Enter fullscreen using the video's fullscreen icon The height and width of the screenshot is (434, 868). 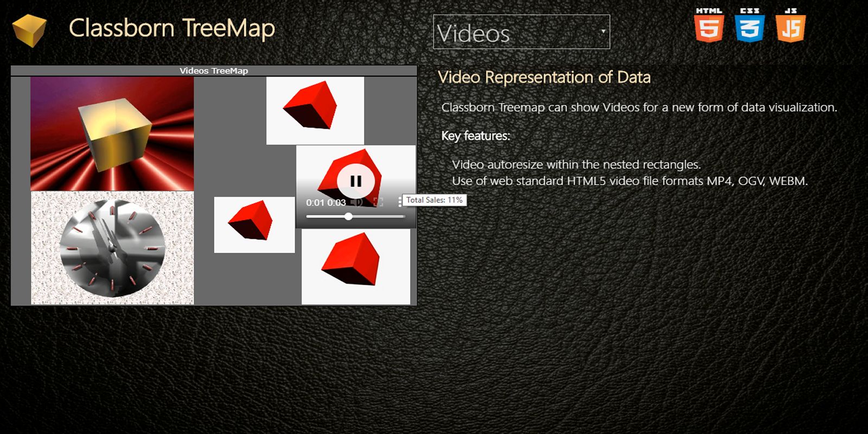coord(378,202)
